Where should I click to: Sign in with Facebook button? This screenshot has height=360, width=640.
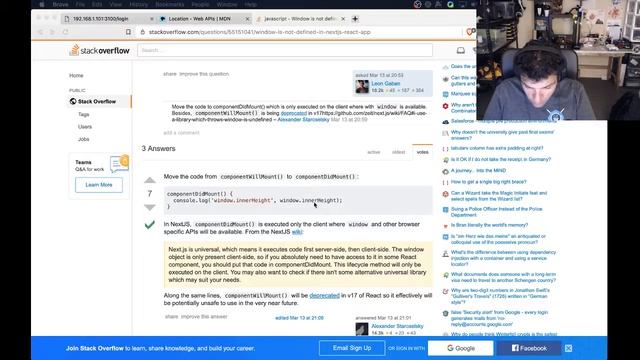coord(529,348)
